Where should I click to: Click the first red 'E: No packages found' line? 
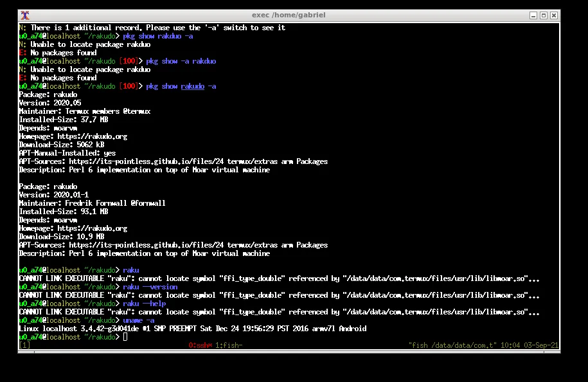click(58, 53)
